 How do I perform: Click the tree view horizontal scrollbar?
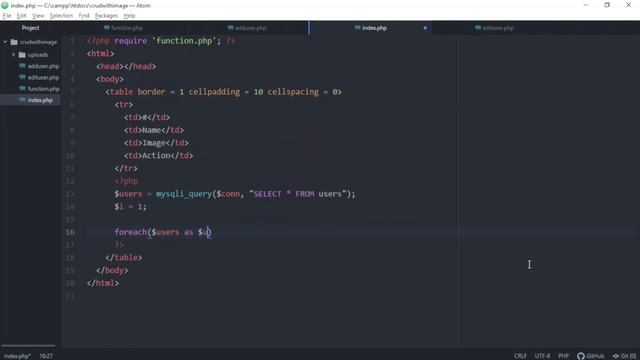pyautogui.click(x=28, y=346)
